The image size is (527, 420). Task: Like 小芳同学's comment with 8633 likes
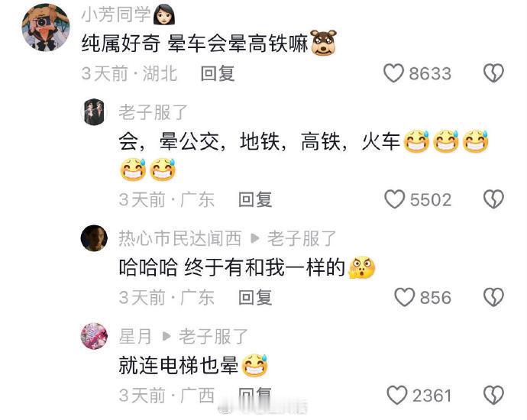tap(393, 73)
